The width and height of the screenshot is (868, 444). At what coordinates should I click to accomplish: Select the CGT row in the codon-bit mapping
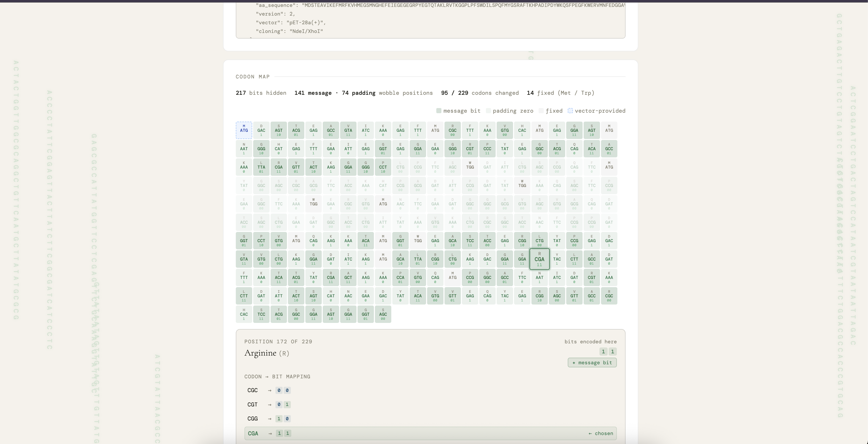click(x=430, y=405)
